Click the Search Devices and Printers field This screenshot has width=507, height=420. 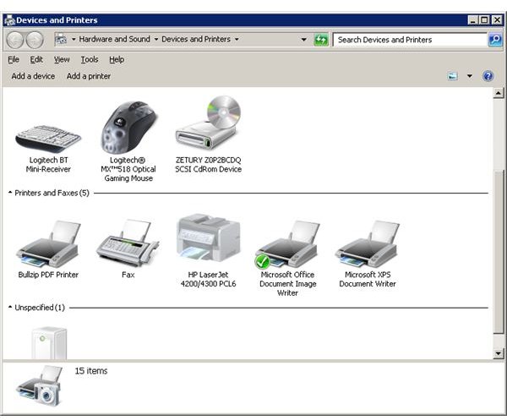410,40
